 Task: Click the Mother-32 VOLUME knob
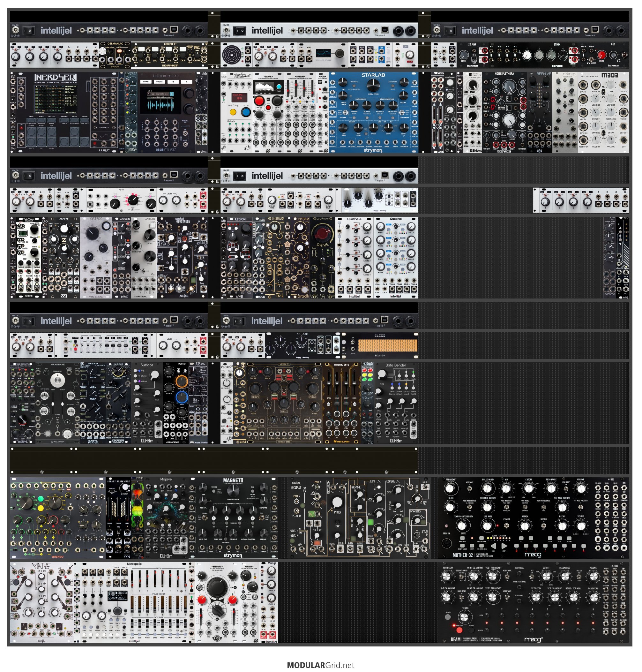pos(581,488)
